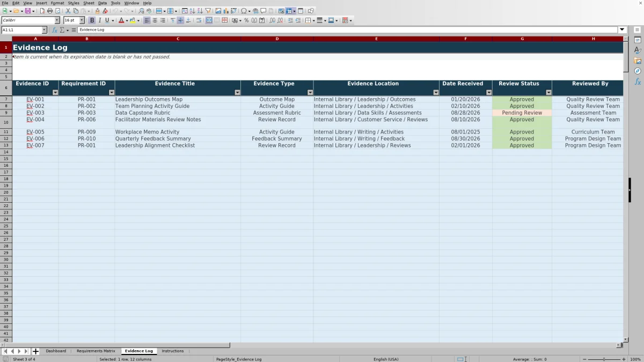Toggle Align Right
The height and width of the screenshot is (362, 644).
tap(163, 20)
